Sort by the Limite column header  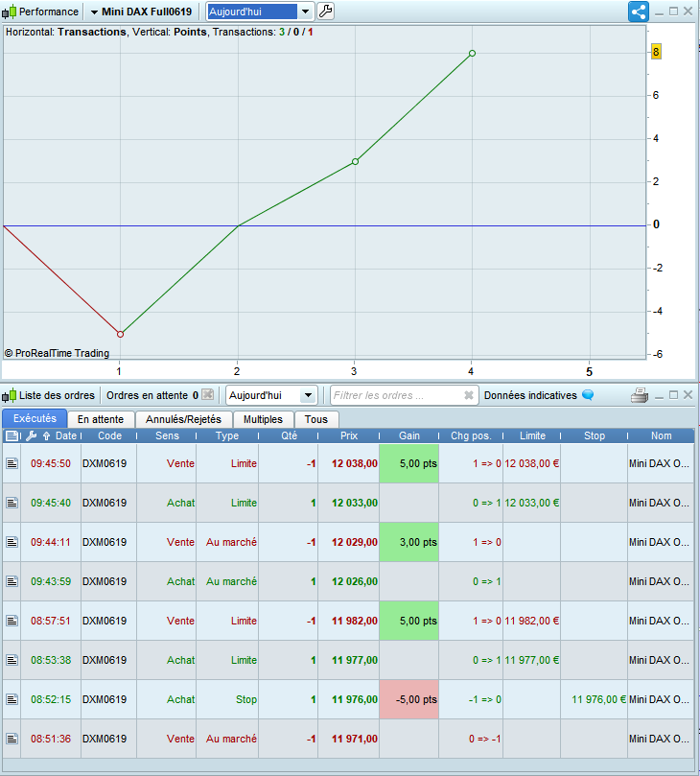tap(532, 436)
